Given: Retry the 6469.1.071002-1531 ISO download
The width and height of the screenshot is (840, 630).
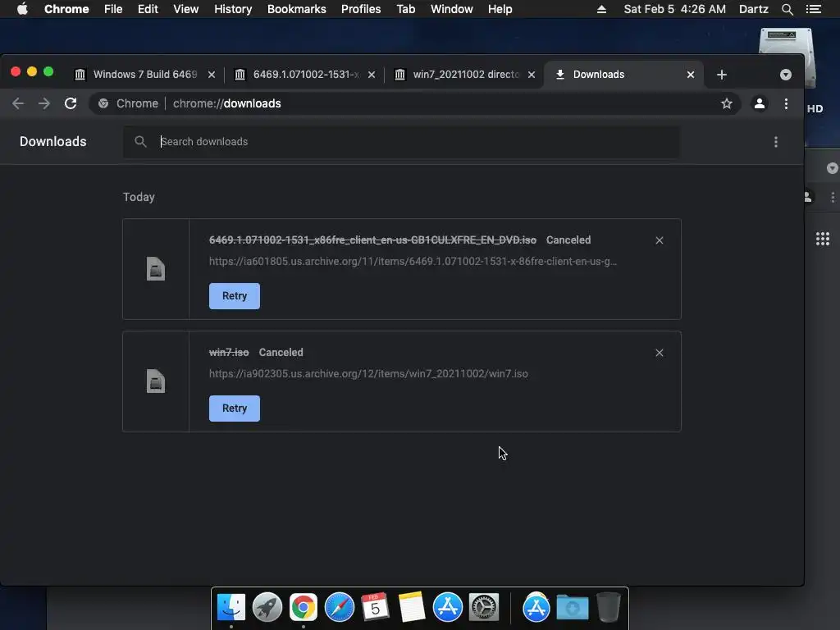Looking at the screenshot, I should click(x=234, y=295).
